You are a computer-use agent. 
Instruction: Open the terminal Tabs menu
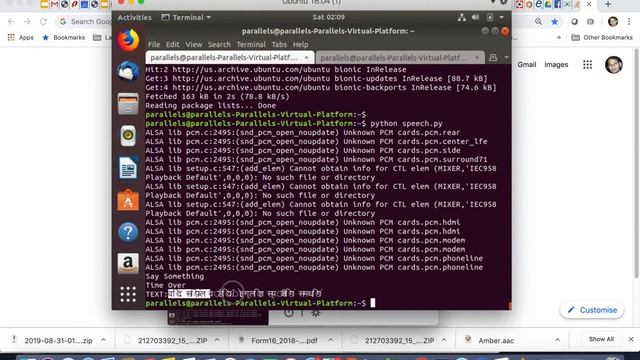point(279,44)
